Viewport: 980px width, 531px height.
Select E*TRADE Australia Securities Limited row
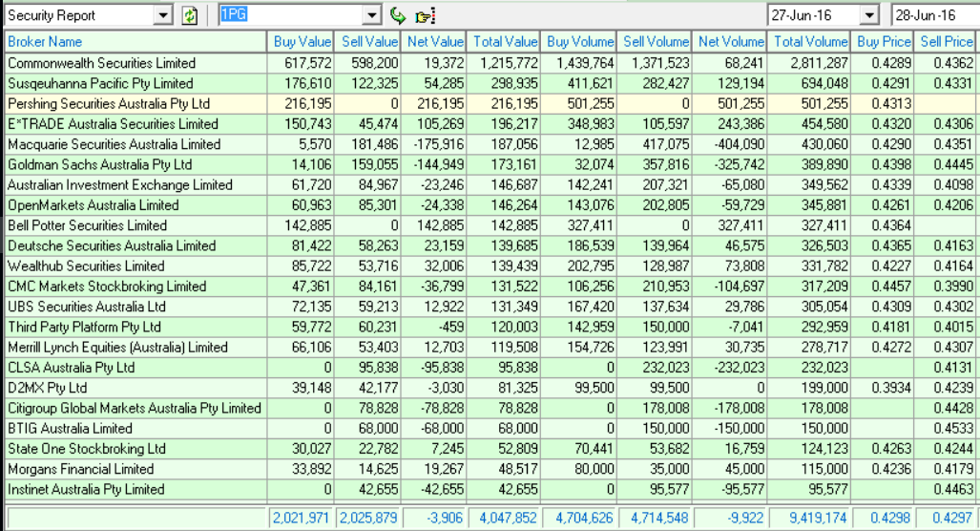tap(490, 124)
